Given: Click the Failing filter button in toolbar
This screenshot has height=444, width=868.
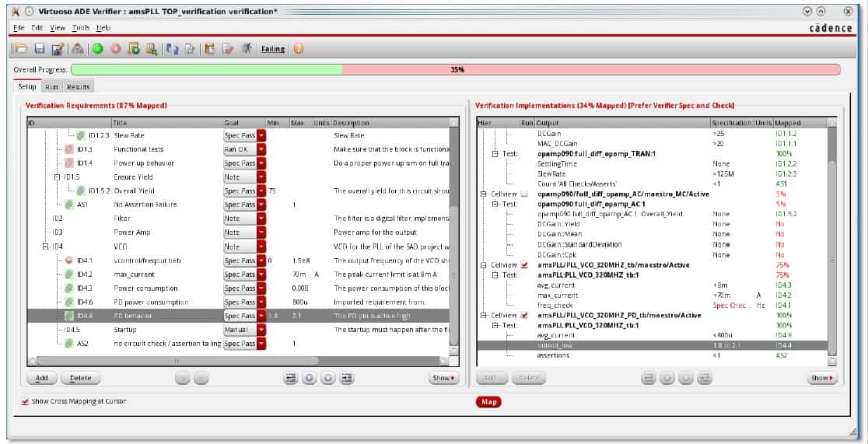Looking at the screenshot, I should 273,49.
